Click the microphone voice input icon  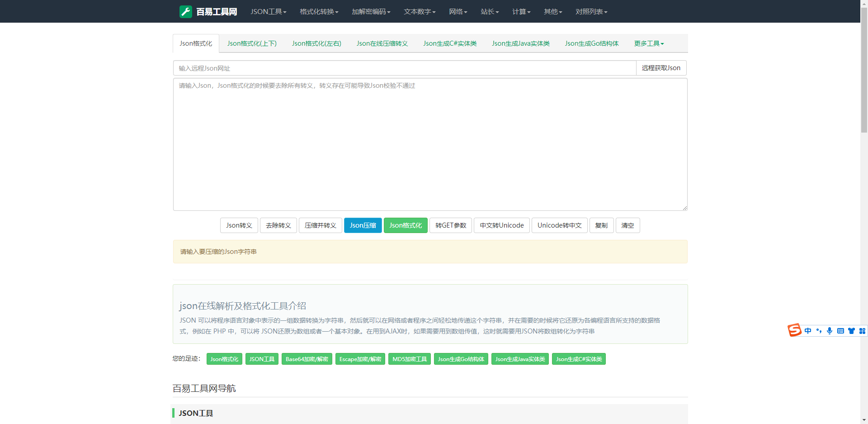(x=830, y=331)
